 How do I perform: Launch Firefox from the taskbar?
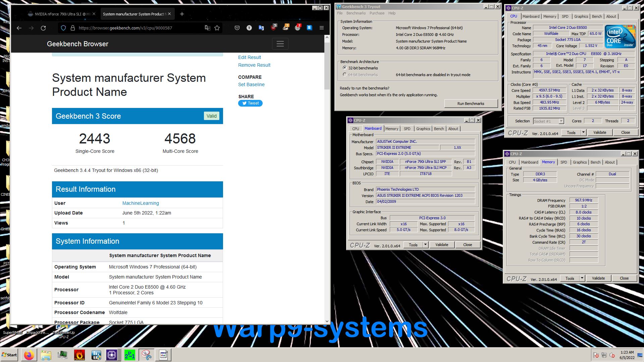[x=29, y=355]
